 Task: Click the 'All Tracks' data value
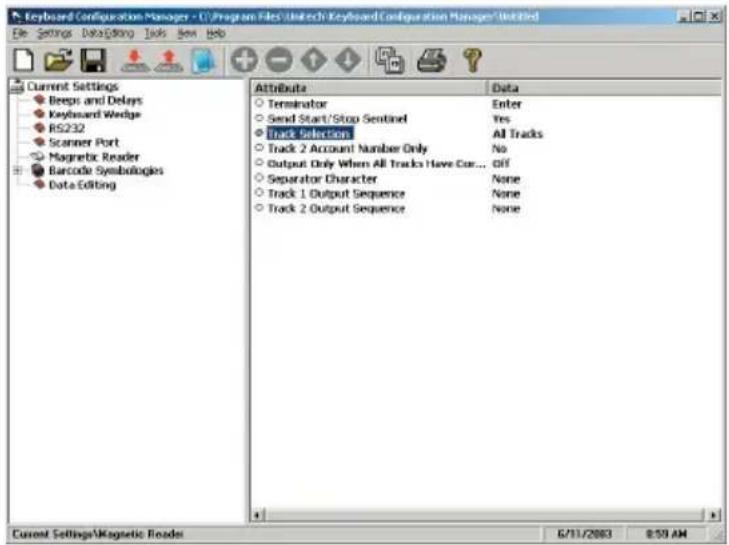pos(517,134)
